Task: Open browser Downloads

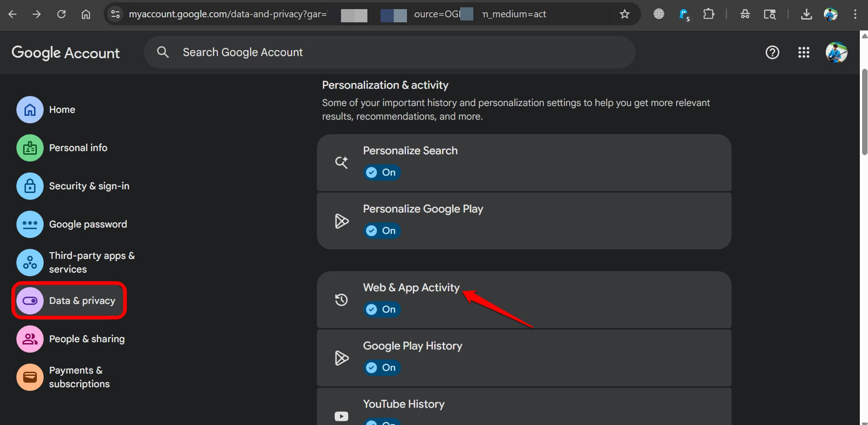Action: pos(806,14)
